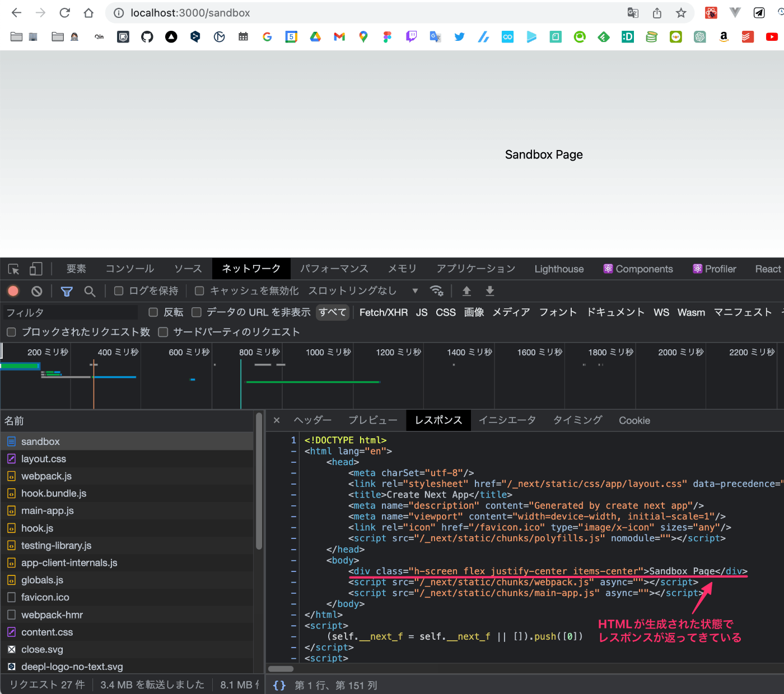This screenshot has width=784, height=694.
Task: Open network conditions wifi-gear icon
Action: click(437, 291)
